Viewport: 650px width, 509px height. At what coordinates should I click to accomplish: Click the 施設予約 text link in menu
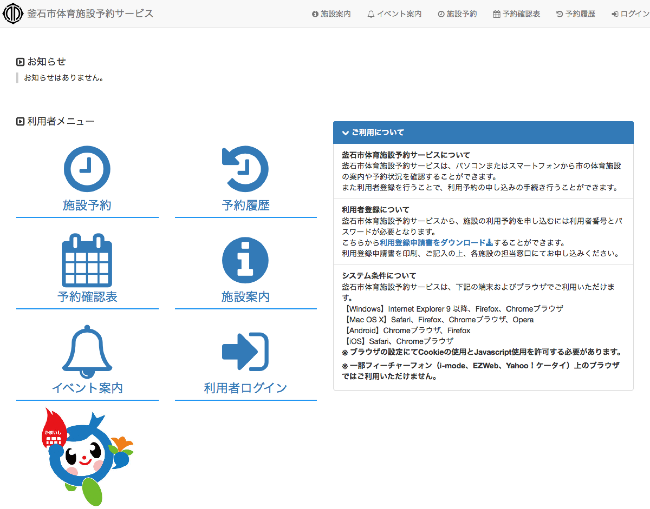87,206
